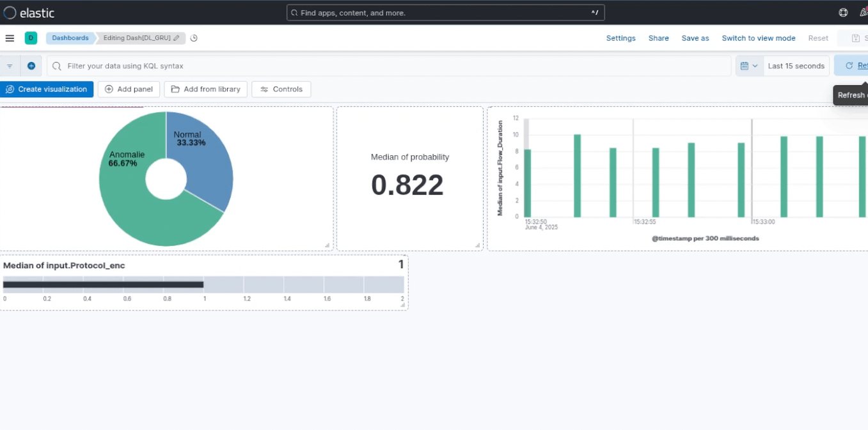
Task: Open the calendar quick date menu
Action: [749, 66]
